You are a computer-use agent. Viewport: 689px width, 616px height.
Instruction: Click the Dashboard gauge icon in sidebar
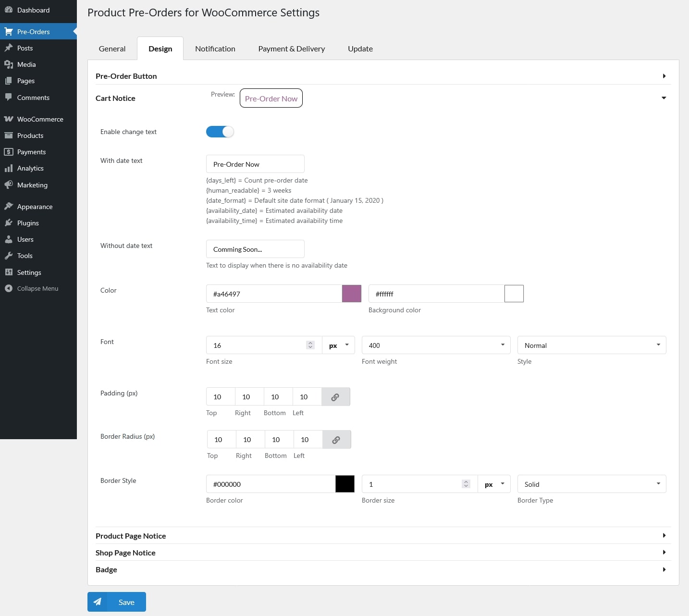coord(9,10)
